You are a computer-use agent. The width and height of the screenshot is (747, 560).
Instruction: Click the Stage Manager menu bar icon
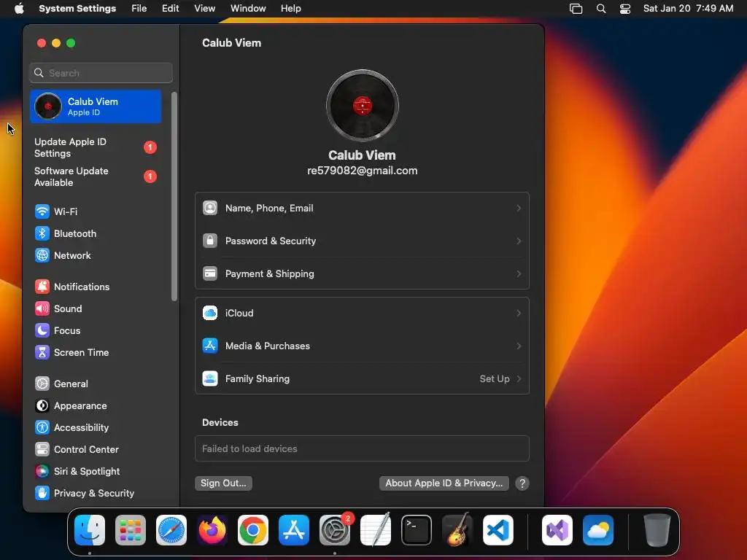(576, 9)
